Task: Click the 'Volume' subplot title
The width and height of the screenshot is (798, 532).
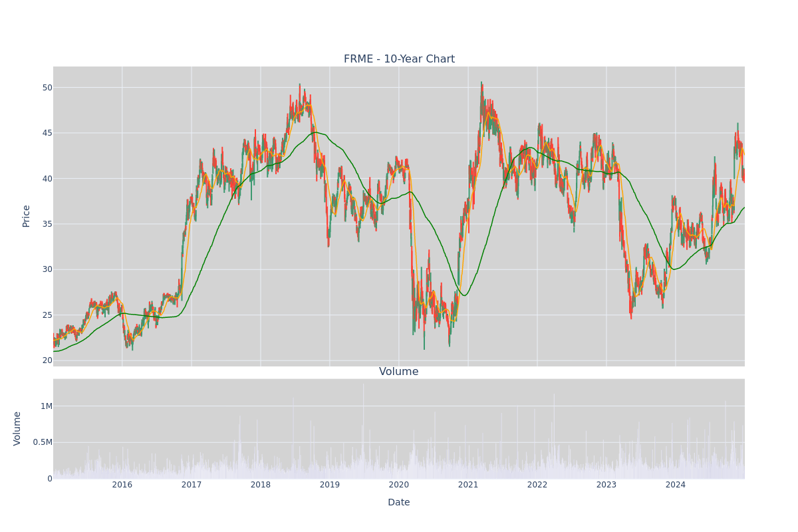Action: click(399, 372)
